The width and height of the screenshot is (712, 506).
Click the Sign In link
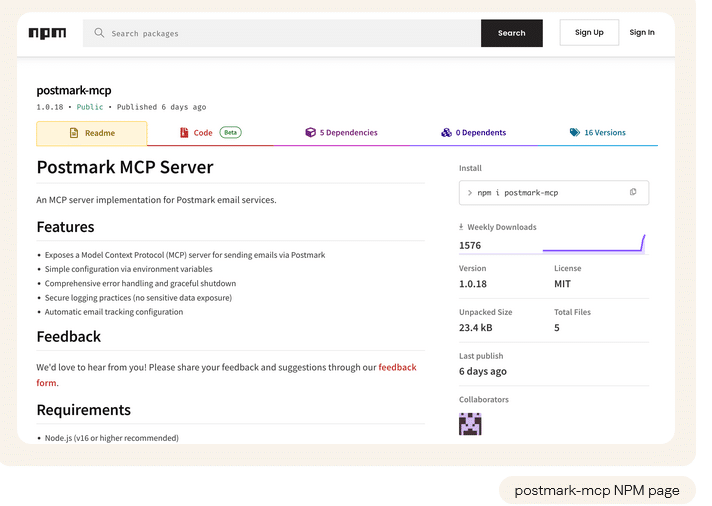tap(642, 32)
